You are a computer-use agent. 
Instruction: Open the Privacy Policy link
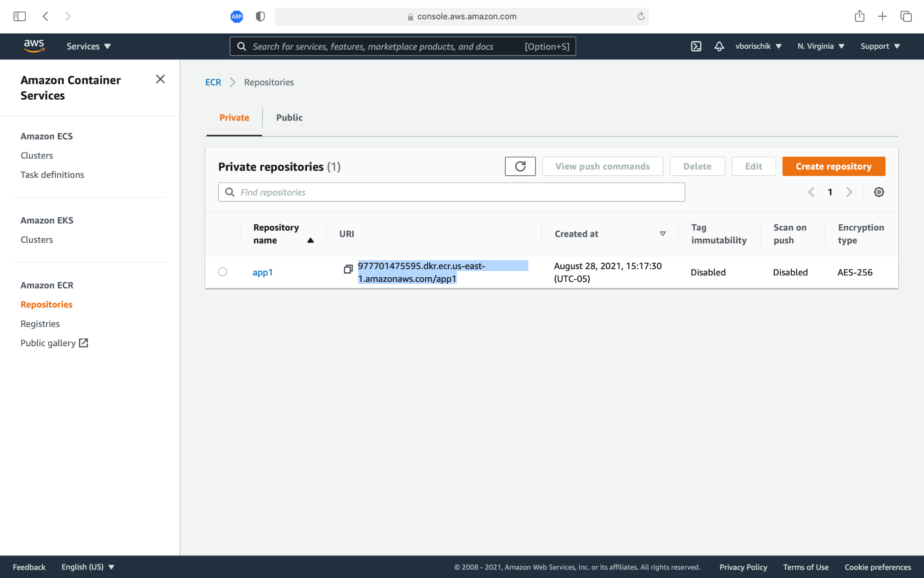pos(743,567)
